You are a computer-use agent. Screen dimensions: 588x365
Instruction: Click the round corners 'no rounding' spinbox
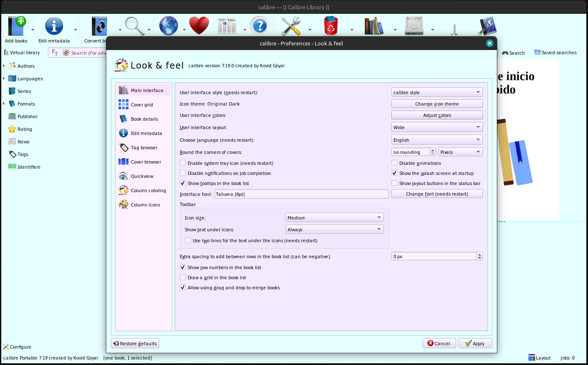pyautogui.click(x=413, y=152)
